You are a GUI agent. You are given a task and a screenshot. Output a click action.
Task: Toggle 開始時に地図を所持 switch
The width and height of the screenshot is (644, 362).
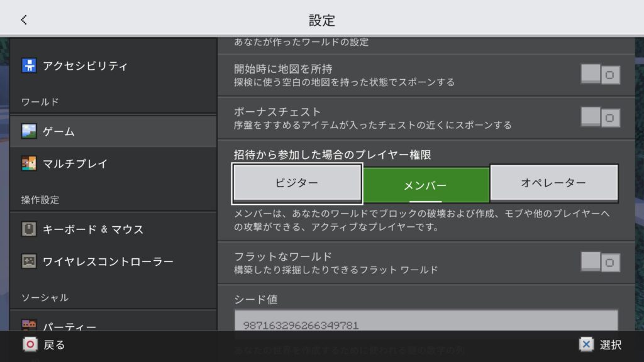click(600, 75)
